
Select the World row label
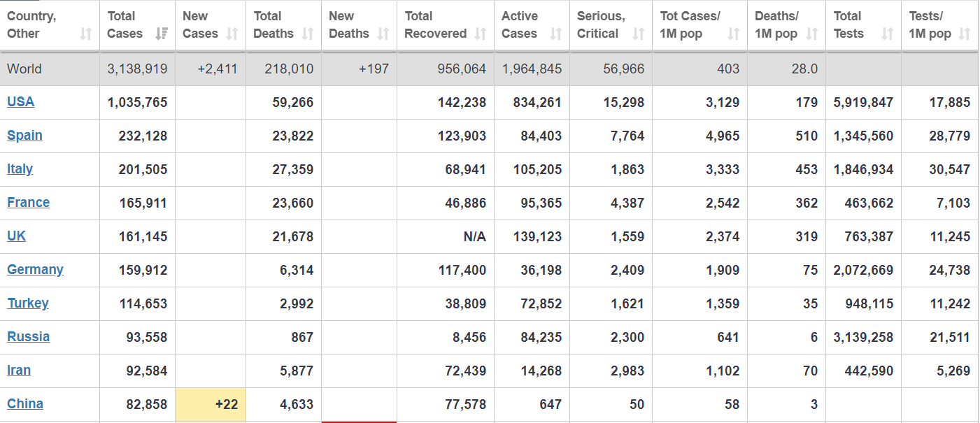tap(24, 69)
